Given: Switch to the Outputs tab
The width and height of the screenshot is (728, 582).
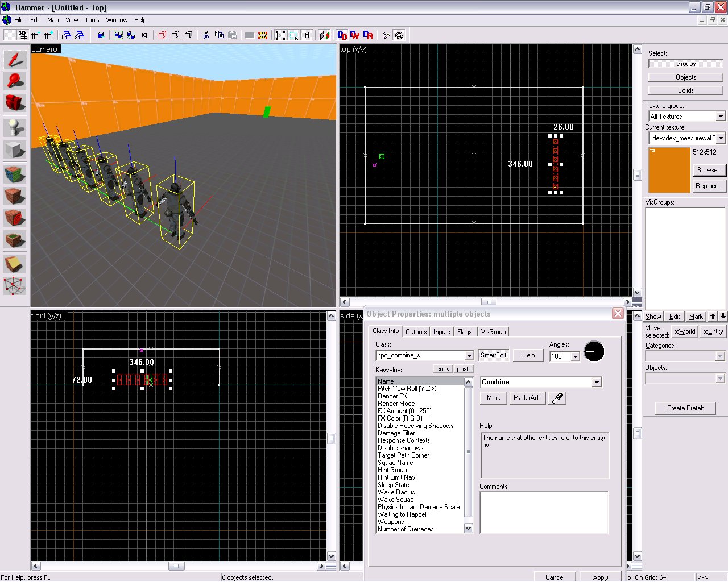Looking at the screenshot, I should point(416,332).
